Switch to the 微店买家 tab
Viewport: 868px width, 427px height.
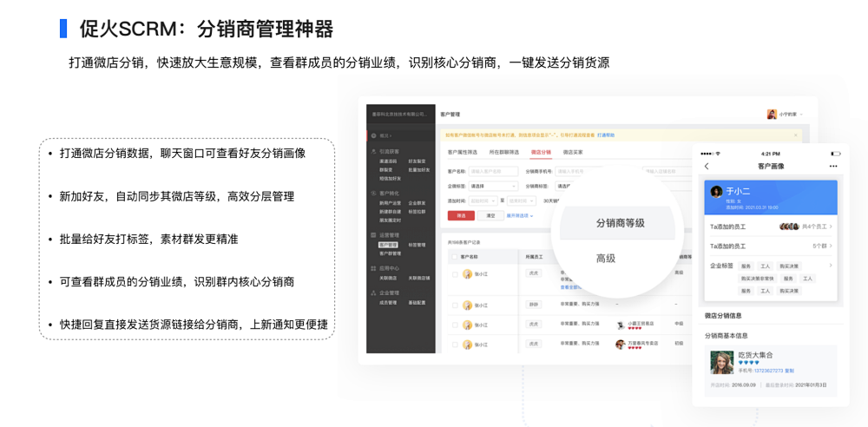(x=573, y=152)
